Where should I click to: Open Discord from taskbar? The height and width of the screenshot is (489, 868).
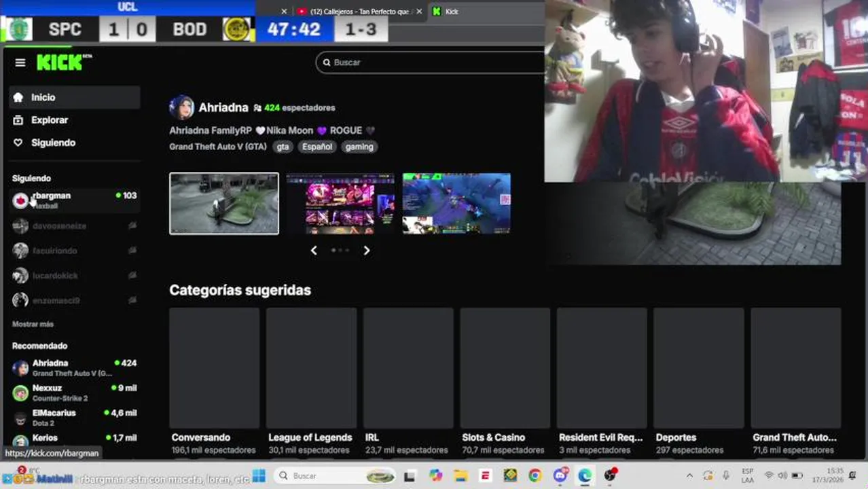[560, 475]
